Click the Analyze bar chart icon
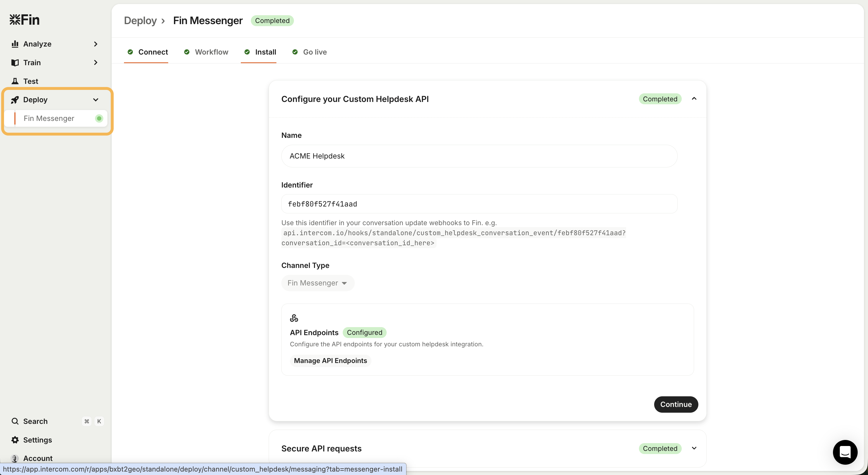The height and width of the screenshot is (475, 868). click(15, 44)
